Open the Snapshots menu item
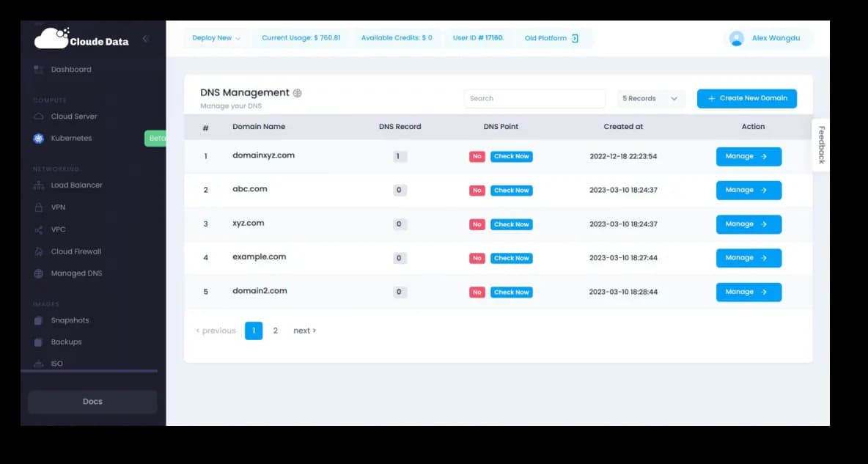The height and width of the screenshot is (464, 868). tap(70, 320)
